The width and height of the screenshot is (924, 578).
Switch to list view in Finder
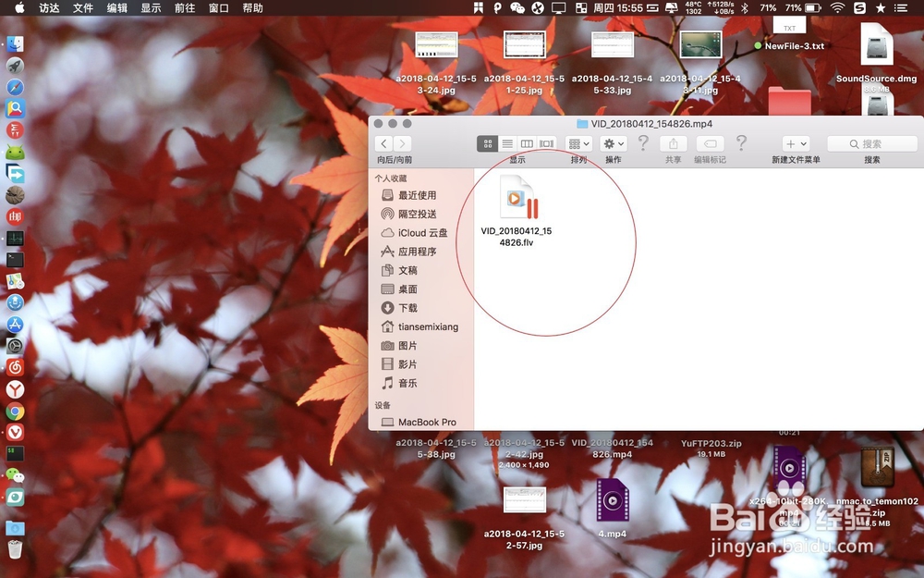click(507, 143)
